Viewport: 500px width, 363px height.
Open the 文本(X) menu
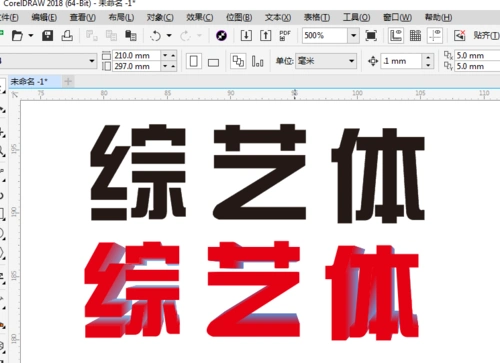pyautogui.click(x=278, y=17)
